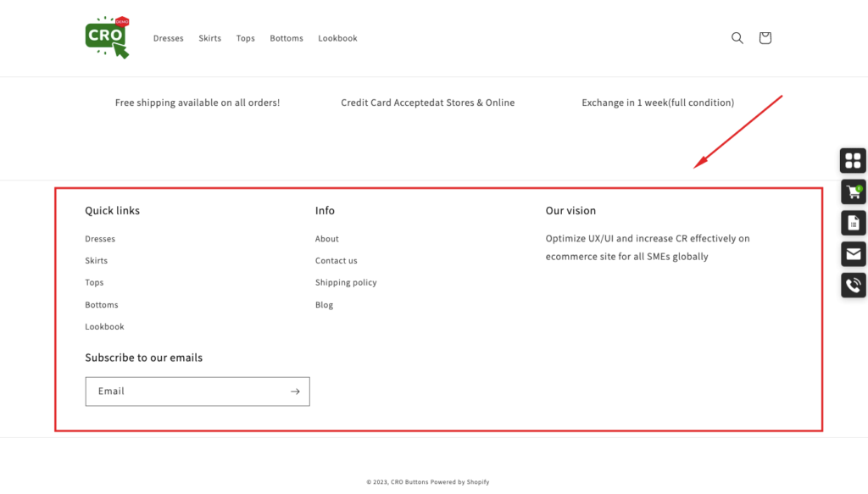Click the 'Exchange in 1 week(full condition)' text
Image resolution: width=868 pixels, height=494 pixels.
pyautogui.click(x=658, y=103)
